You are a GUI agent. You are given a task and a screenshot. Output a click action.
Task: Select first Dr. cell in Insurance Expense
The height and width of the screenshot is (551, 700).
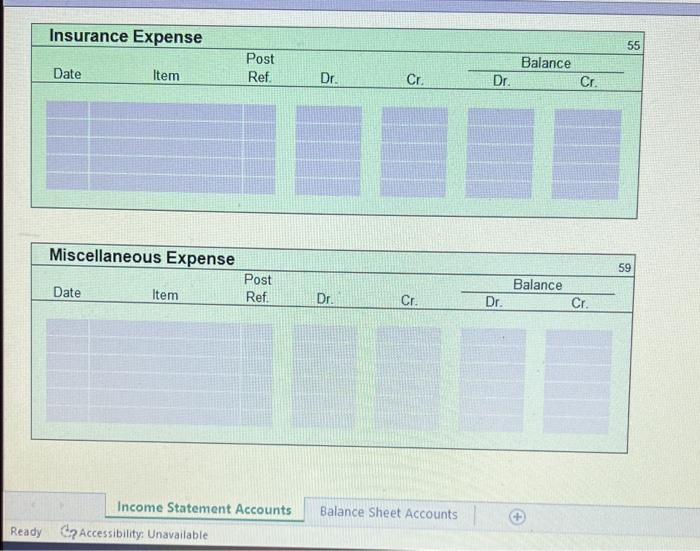[x=329, y=115]
